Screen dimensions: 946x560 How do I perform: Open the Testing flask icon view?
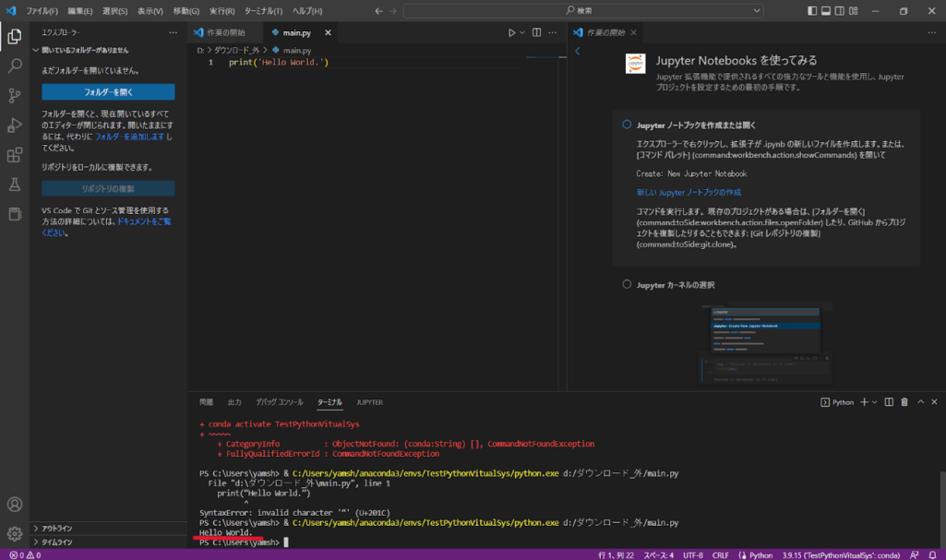15,185
